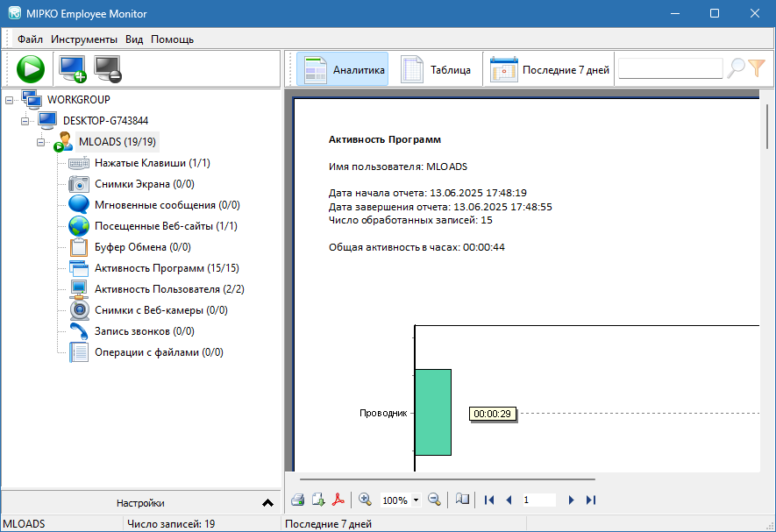Zoom out of the report

pyautogui.click(x=435, y=500)
